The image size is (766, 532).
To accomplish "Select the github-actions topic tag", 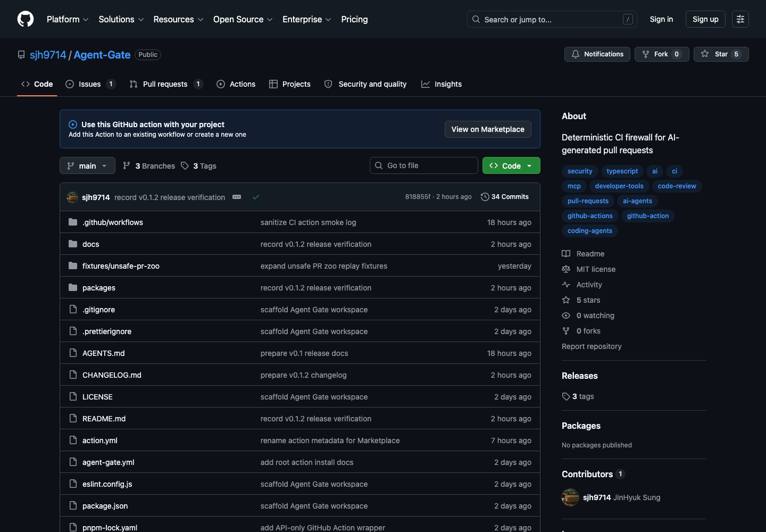I will tap(590, 216).
